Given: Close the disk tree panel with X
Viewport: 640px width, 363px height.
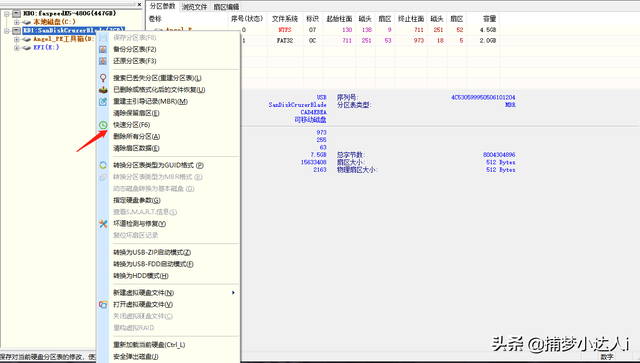Looking at the screenshot, I should click(x=140, y=4).
